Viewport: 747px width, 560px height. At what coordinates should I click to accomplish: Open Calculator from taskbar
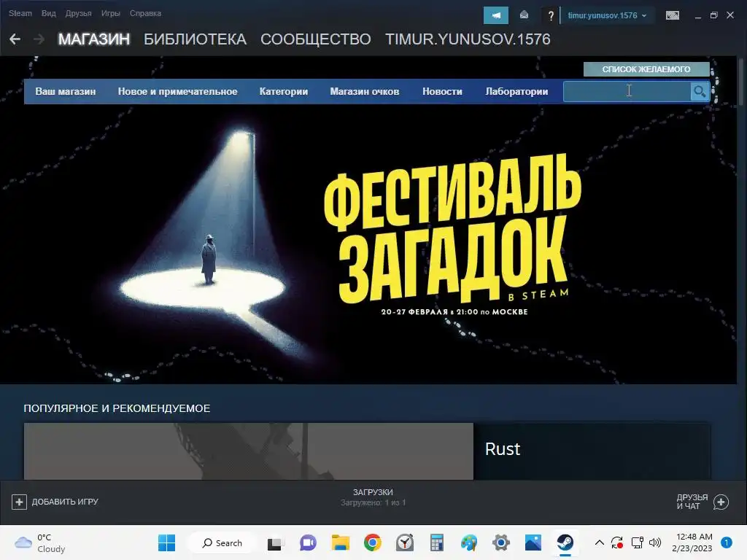(437, 542)
